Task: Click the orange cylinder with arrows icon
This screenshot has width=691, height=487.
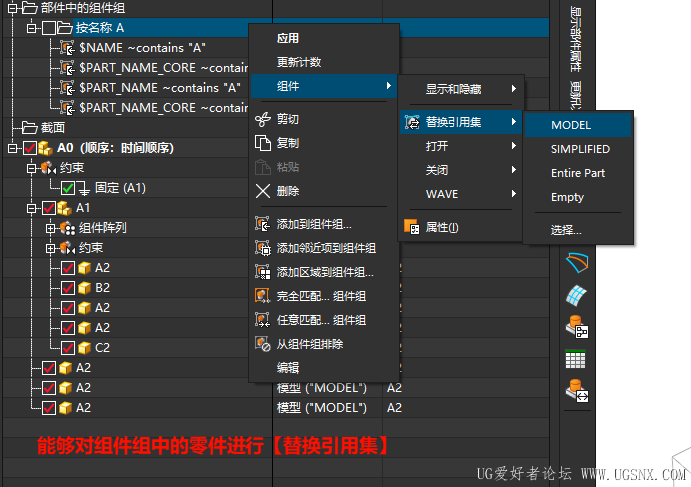Action: point(577,390)
